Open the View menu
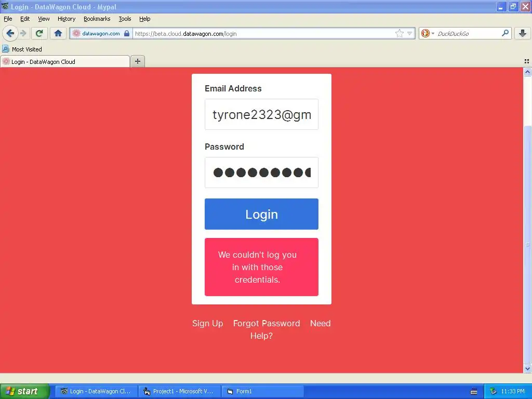Screen dimensions: 532x399 click(44, 19)
